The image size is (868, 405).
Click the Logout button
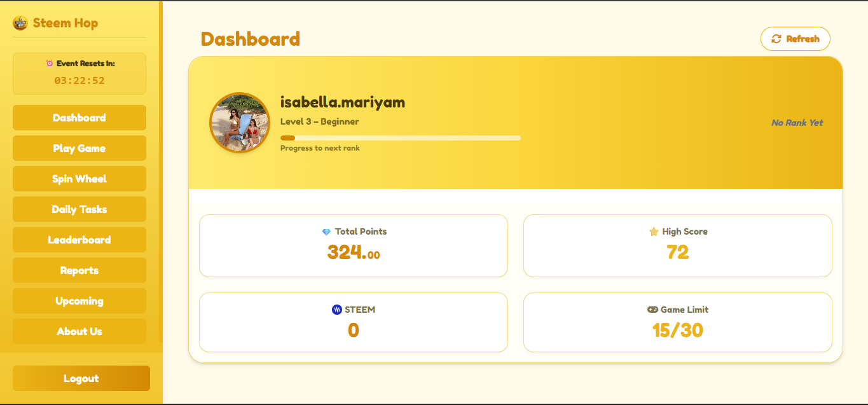click(81, 378)
